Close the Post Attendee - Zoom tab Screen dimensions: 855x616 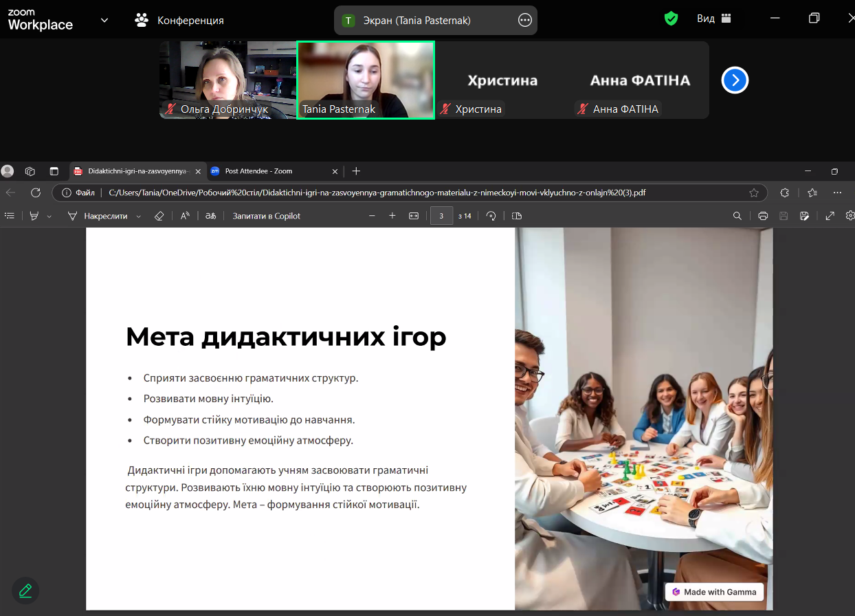coord(335,171)
